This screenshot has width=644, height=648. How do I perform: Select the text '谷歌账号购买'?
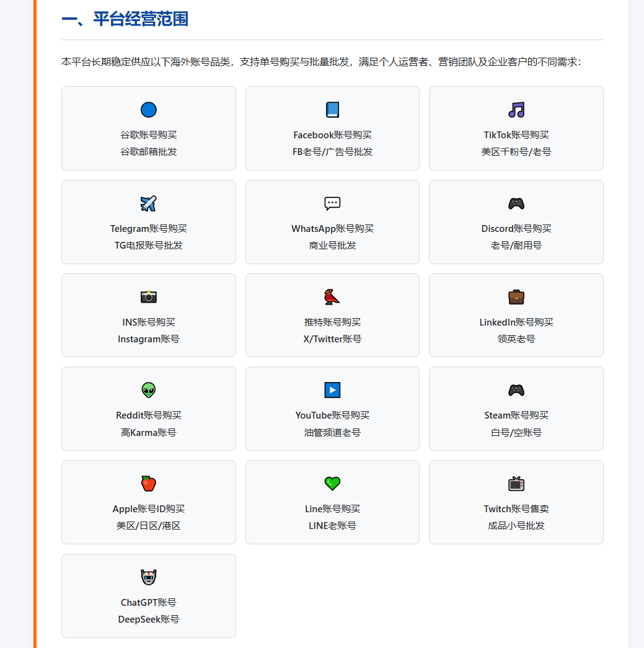[x=149, y=135]
